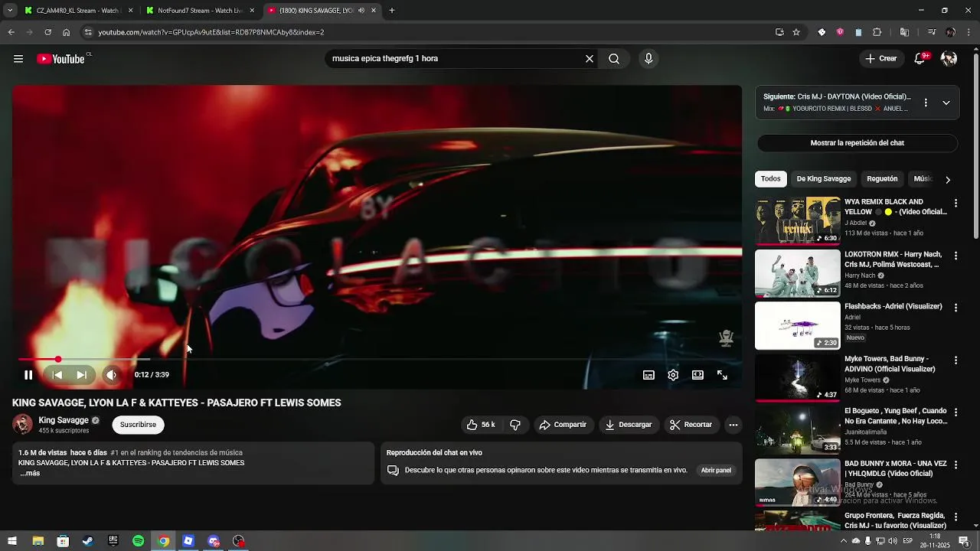Like the video with 56 k
The height and width of the screenshot is (551, 980).
coord(481,425)
